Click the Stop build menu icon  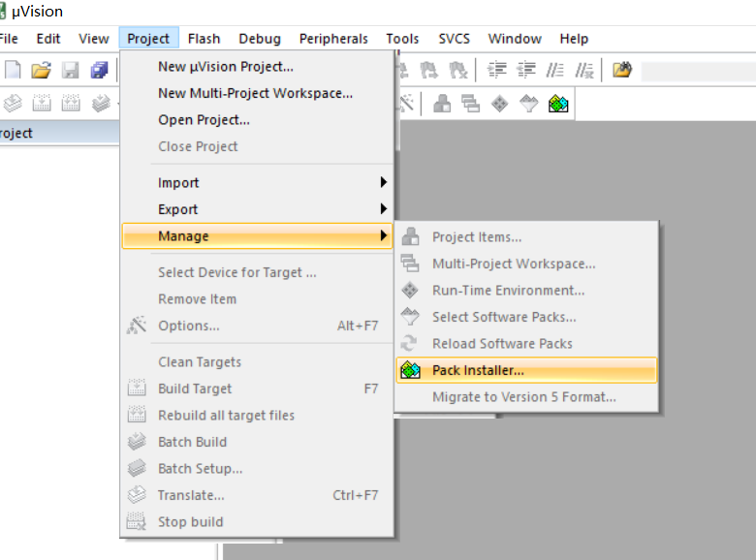coord(137,521)
